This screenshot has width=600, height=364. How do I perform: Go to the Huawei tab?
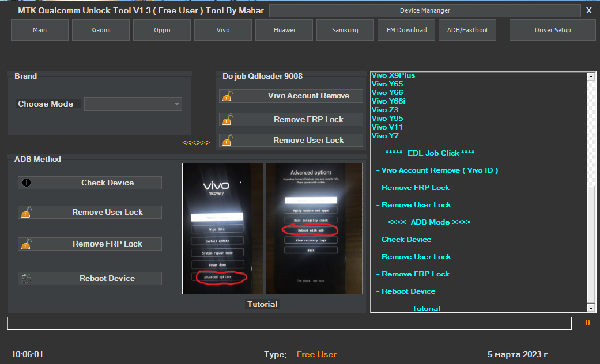(x=284, y=30)
